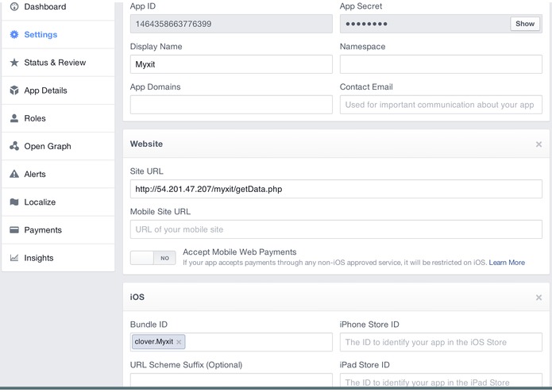Click the Dashboard gauge icon
This screenshot has height=392, width=552.
[14, 6]
